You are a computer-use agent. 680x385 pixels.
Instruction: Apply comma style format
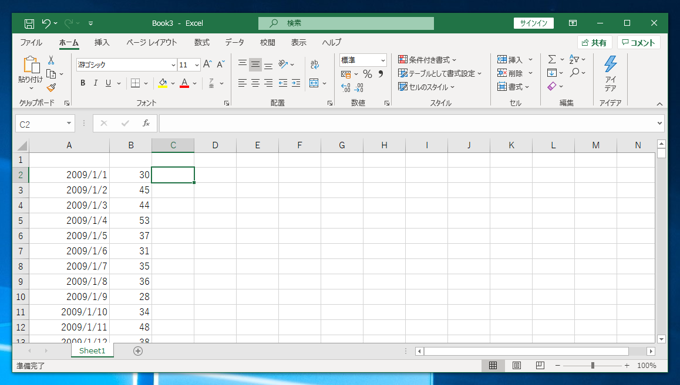click(381, 74)
